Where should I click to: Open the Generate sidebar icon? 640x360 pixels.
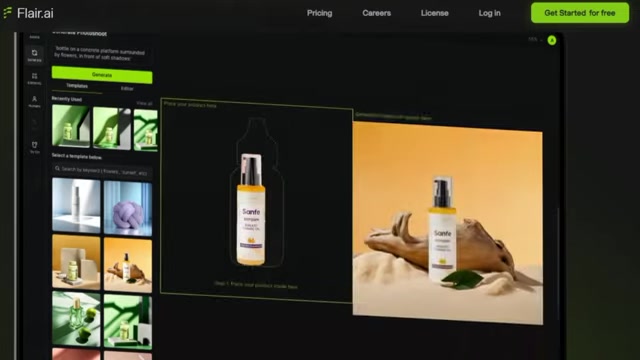[x=34, y=55]
